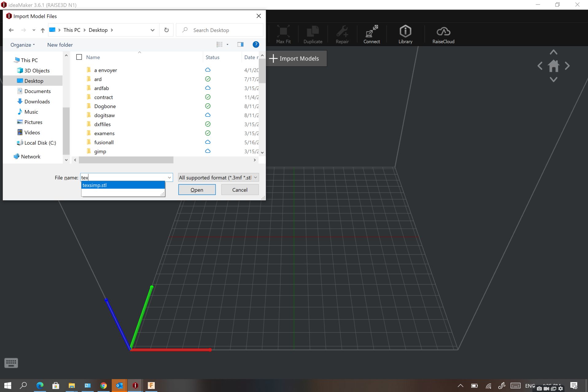Sort by the Status column header

pyautogui.click(x=212, y=57)
